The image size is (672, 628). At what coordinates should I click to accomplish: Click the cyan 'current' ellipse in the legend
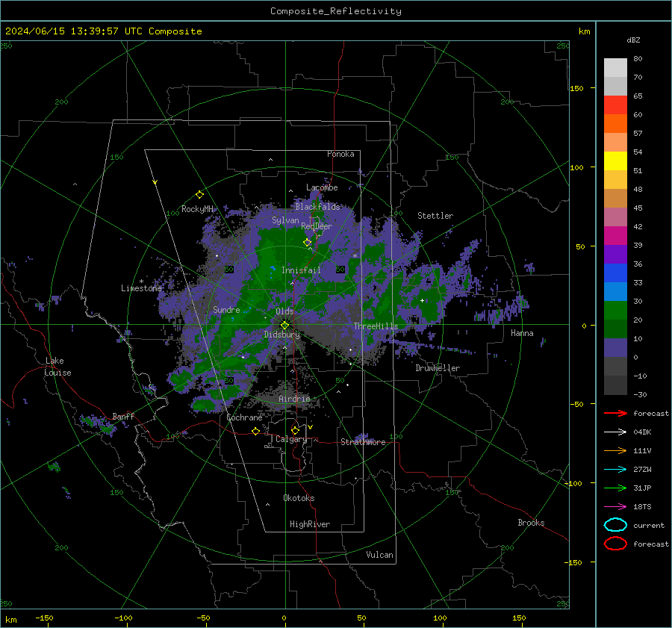click(615, 525)
